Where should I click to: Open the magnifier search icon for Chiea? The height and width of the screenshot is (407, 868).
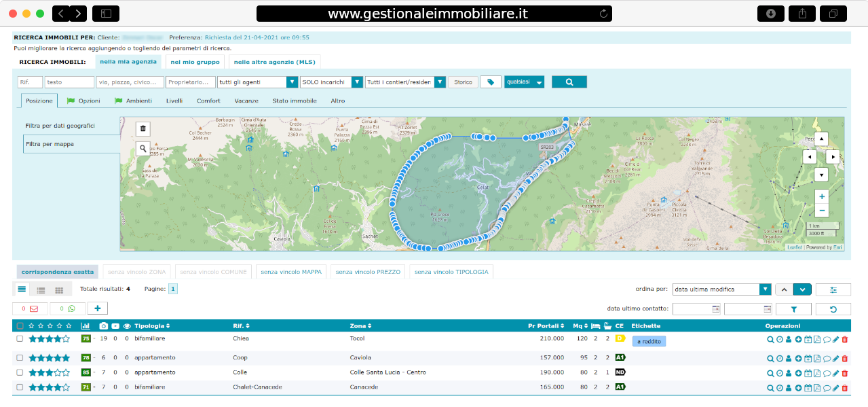point(770,338)
